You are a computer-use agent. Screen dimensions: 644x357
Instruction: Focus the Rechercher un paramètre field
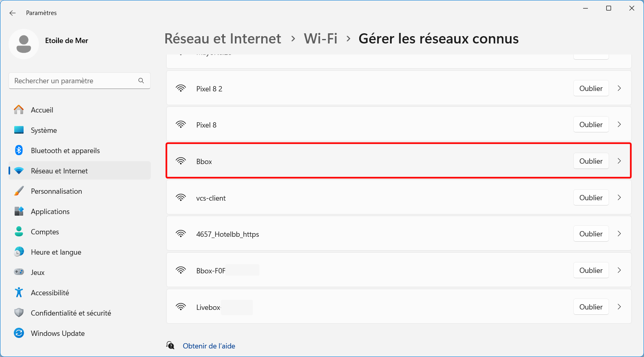tap(80, 81)
